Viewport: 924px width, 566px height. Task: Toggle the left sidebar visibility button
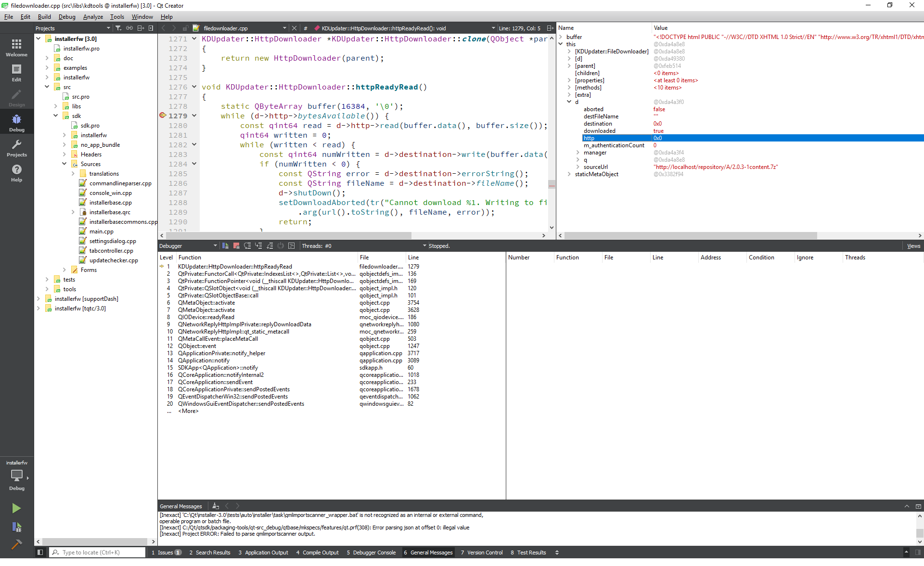40,553
